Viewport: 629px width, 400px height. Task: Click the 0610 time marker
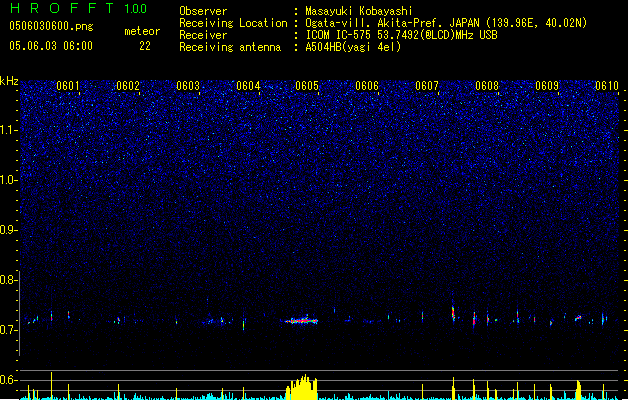[x=607, y=86]
